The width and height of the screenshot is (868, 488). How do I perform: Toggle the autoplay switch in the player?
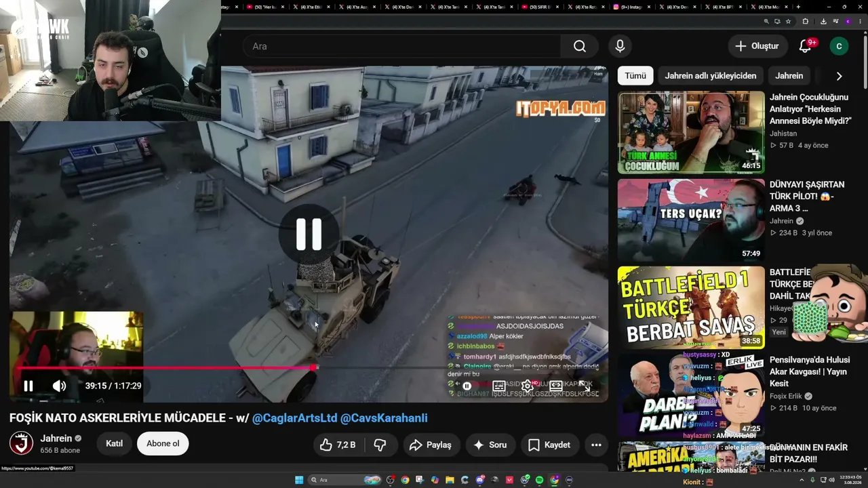pos(467,386)
